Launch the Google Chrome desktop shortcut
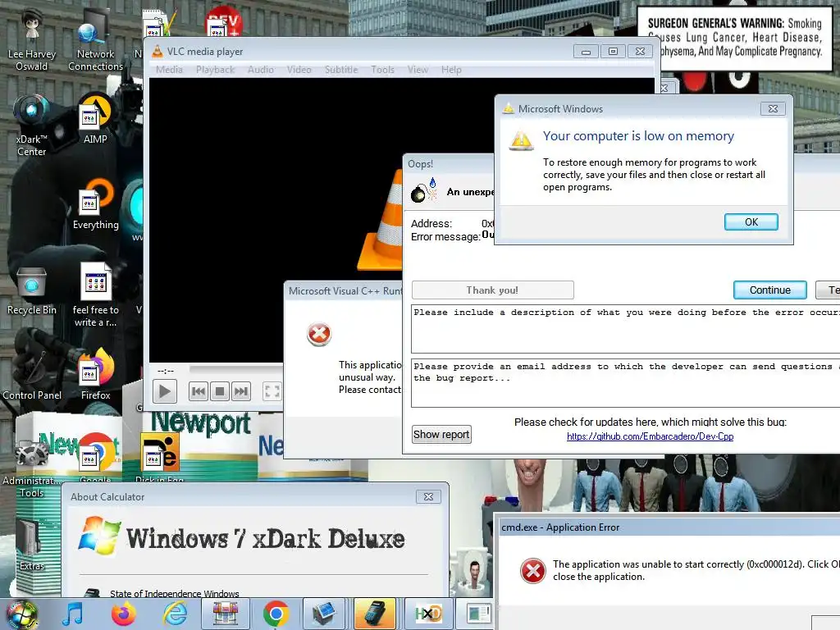 tap(95, 458)
